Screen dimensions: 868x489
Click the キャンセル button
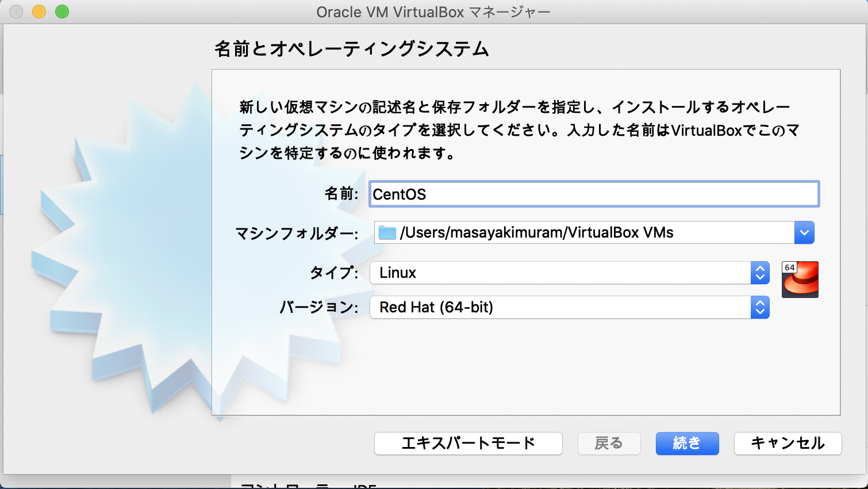788,444
